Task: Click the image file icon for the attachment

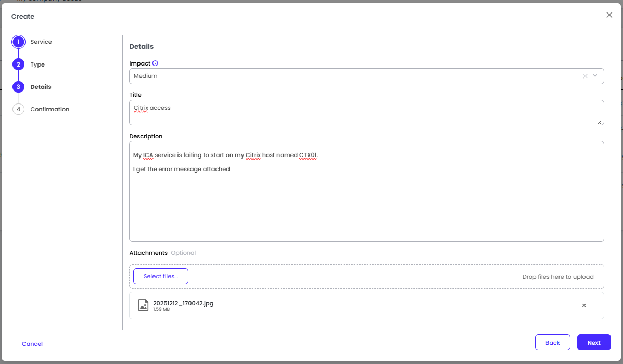Action: (143, 305)
